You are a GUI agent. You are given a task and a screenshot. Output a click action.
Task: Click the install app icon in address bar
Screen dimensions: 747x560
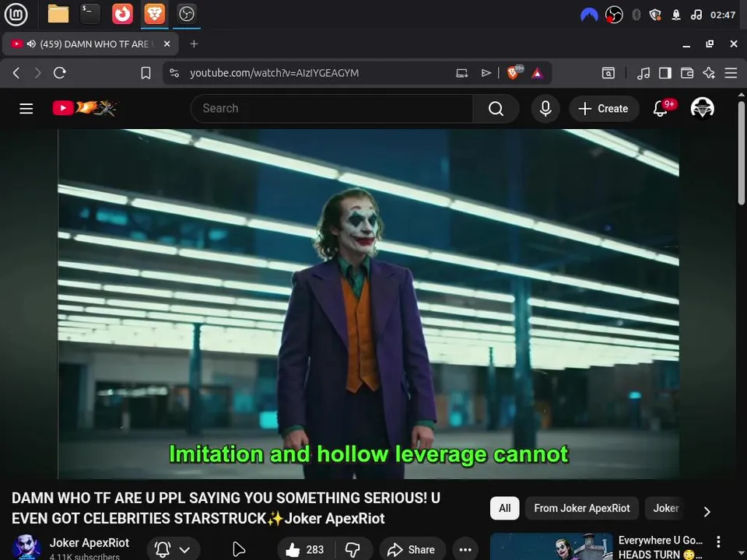click(x=461, y=73)
